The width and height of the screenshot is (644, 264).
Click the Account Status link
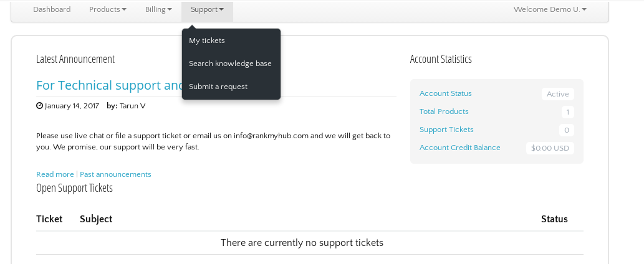click(446, 93)
